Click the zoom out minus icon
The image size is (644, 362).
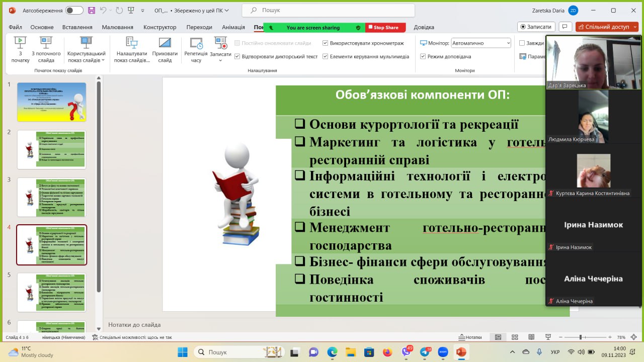[560, 337]
